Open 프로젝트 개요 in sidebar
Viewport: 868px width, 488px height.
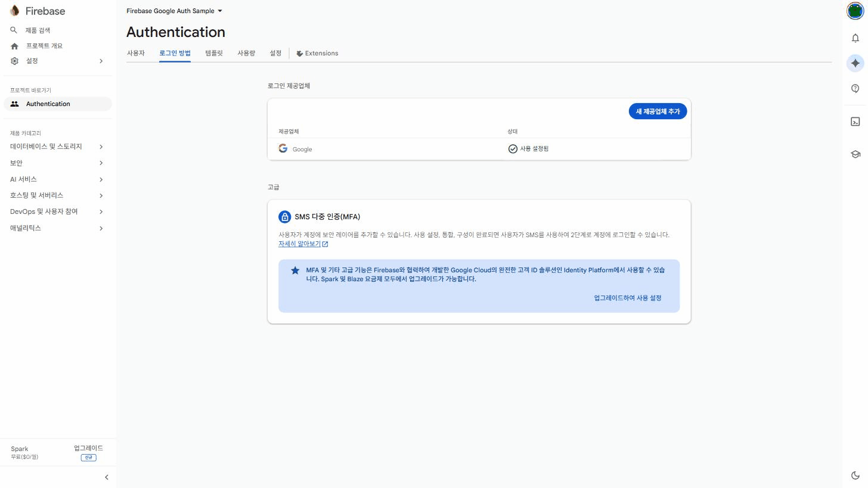pos(44,46)
